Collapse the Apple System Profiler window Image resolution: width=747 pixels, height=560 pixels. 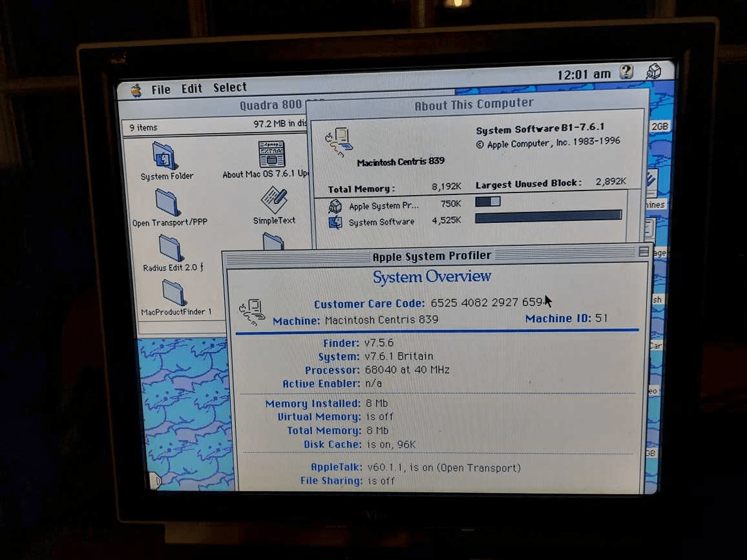point(644,252)
